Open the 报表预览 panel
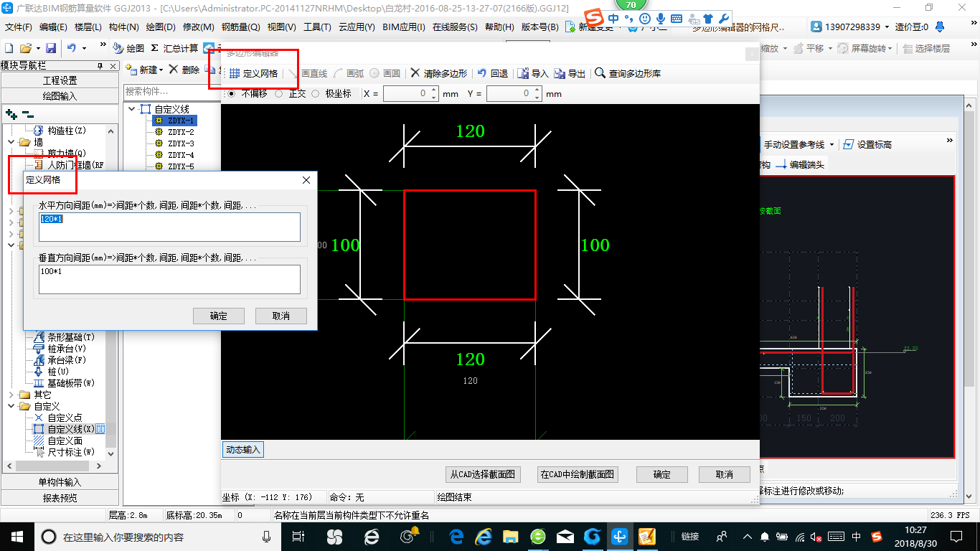 60,497
